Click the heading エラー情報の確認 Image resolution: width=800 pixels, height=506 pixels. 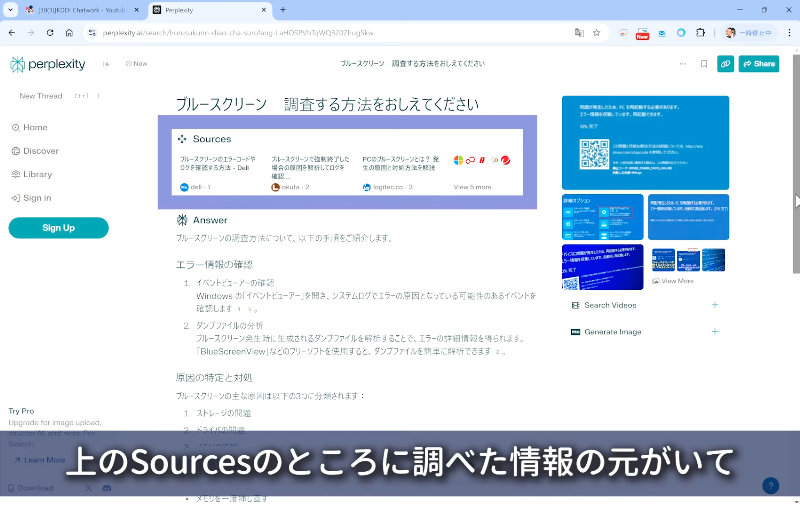(x=214, y=265)
